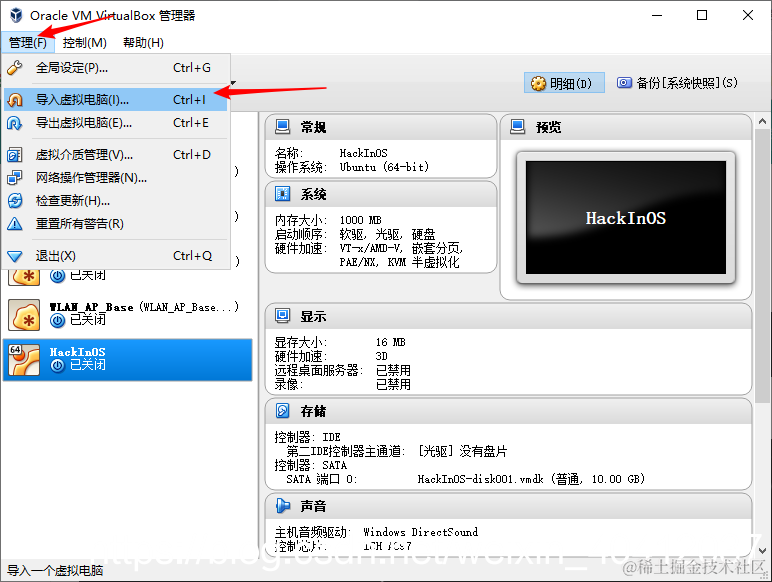Image resolution: width=772 pixels, height=582 pixels.
Task: Click the power state icon under HackInOS
Action: click(58, 366)
